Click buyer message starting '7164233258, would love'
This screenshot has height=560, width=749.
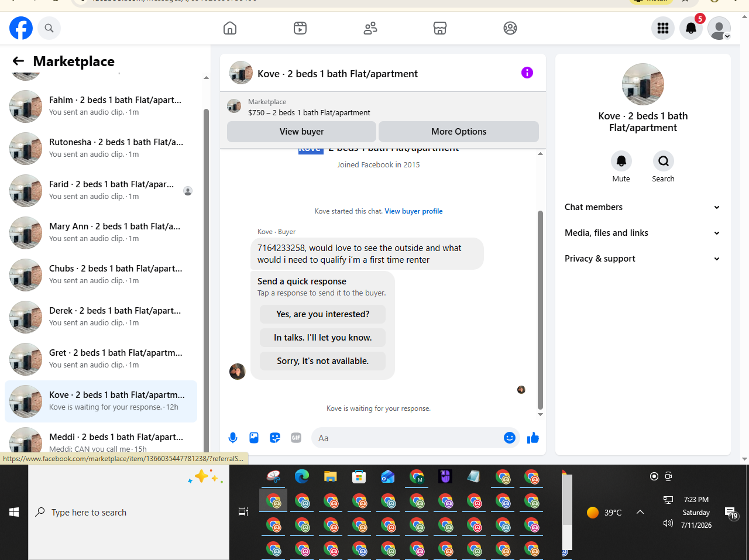click(x=367, y=254)
